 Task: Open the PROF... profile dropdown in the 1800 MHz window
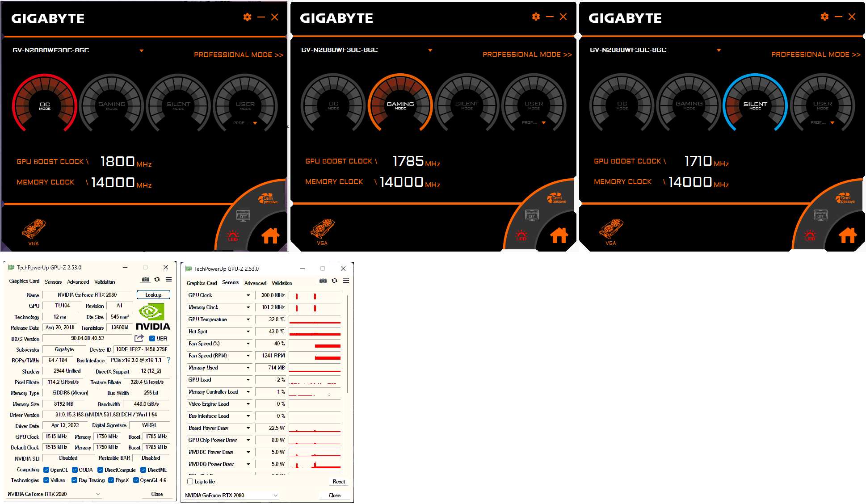[x=255, y=123]
